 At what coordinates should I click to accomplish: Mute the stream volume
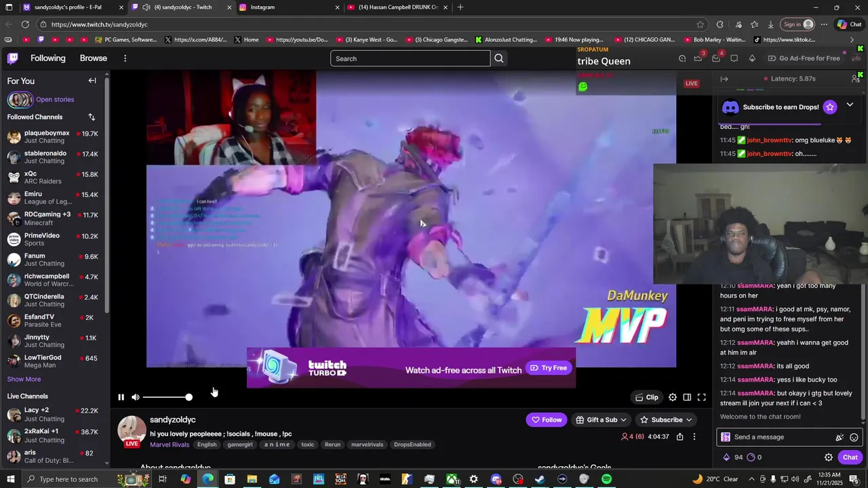click(136, 397)
